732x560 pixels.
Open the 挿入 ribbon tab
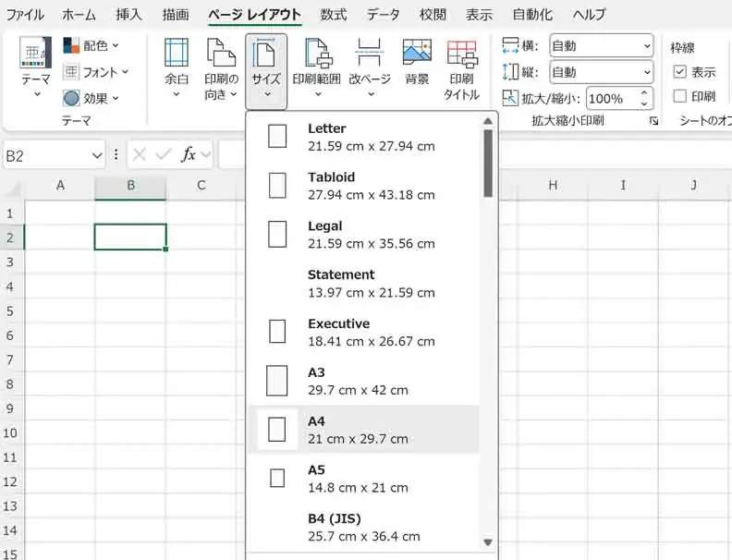pyautogui.click(x=128, y=15)
